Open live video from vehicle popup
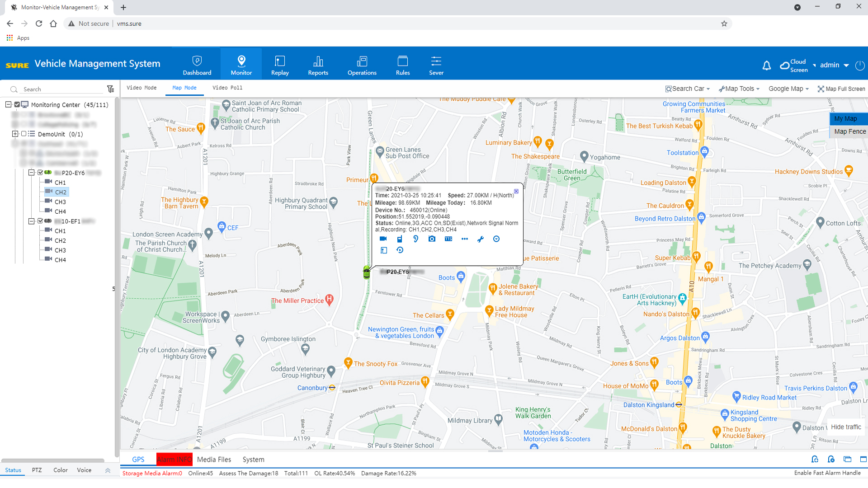This screenshot has height=488, width=868. (383, 239)
